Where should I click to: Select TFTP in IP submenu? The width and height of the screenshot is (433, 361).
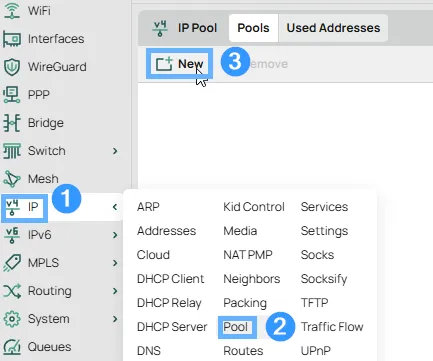point(314,303)
